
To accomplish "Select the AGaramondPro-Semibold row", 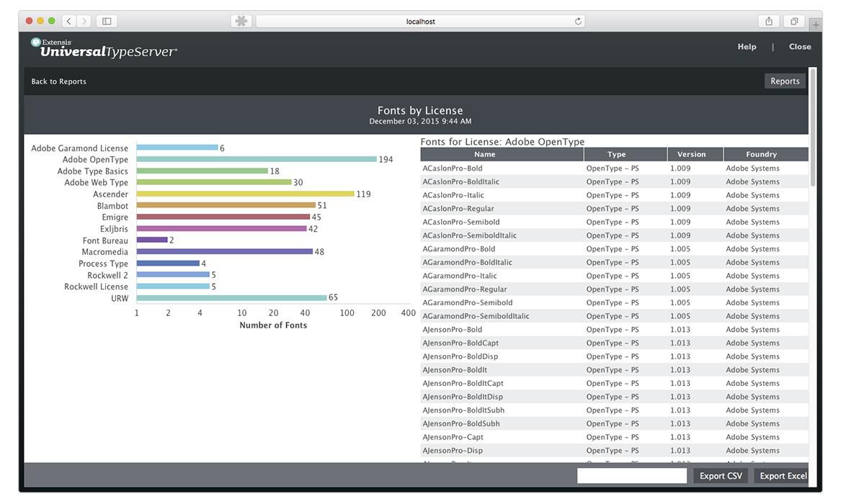I will 614,302.
